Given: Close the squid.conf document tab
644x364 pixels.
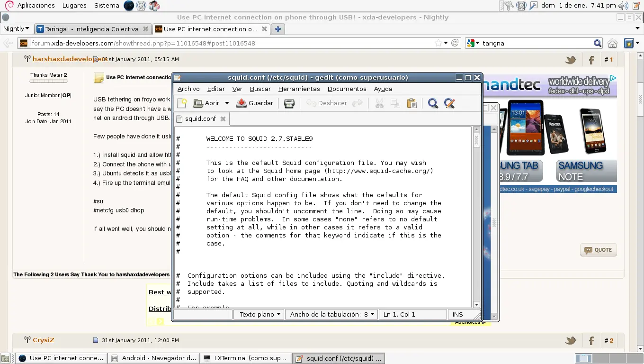Looking at the screenshot, I should (x=223, y=119).
